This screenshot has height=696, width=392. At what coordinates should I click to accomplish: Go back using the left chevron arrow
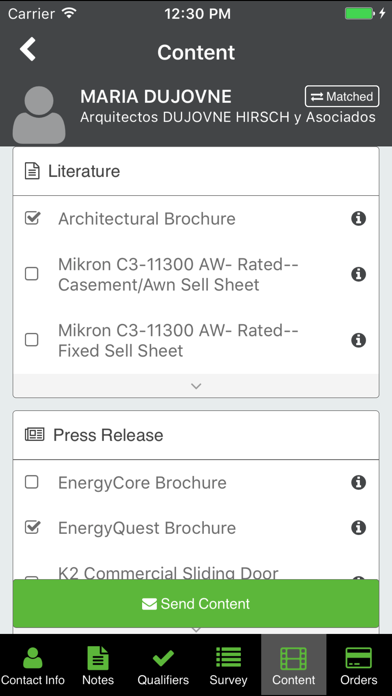pyautogui.click(x=28, y=49)
